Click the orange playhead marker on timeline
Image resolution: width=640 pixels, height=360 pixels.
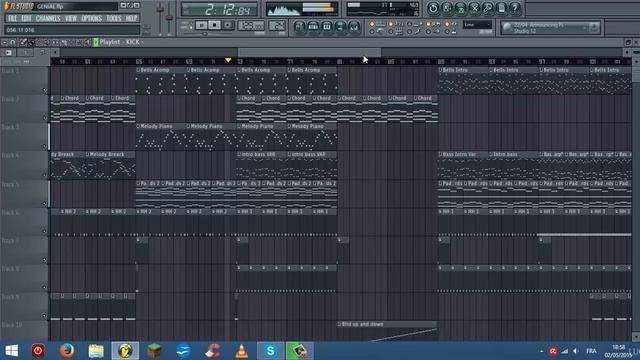coord(228,60)
